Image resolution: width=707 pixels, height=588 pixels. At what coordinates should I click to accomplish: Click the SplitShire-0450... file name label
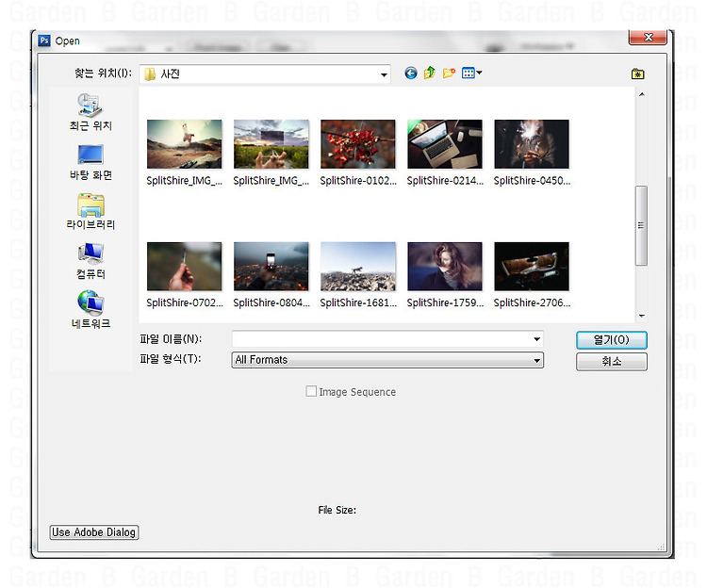[x=532, y=181]
